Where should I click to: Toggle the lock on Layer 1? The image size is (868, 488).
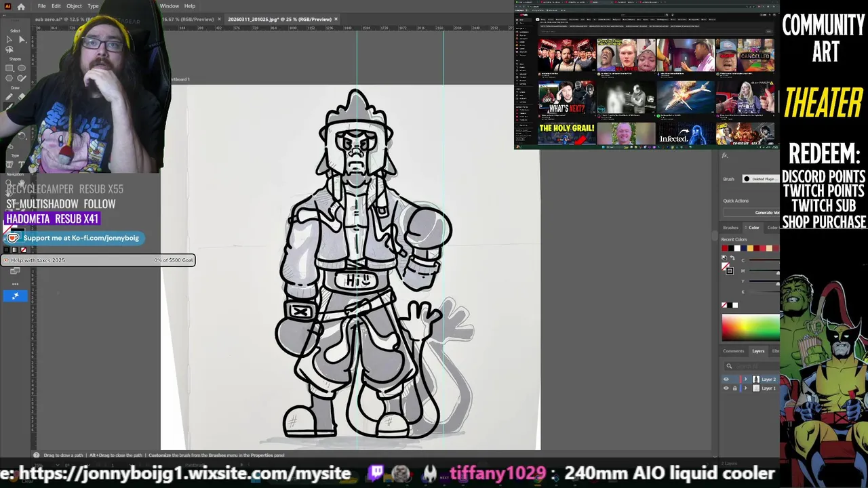[734, 388]
